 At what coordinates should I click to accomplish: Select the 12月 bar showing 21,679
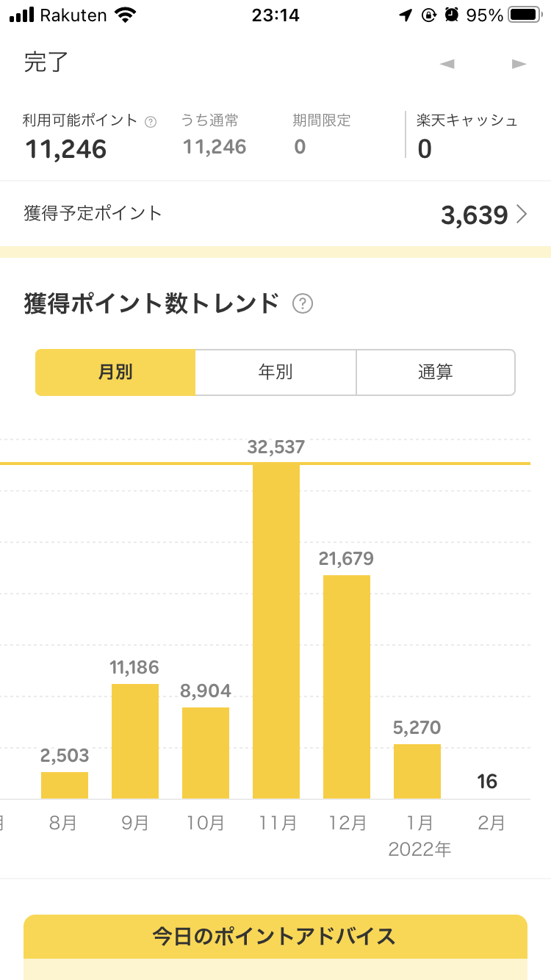click(x=347, y=686)
